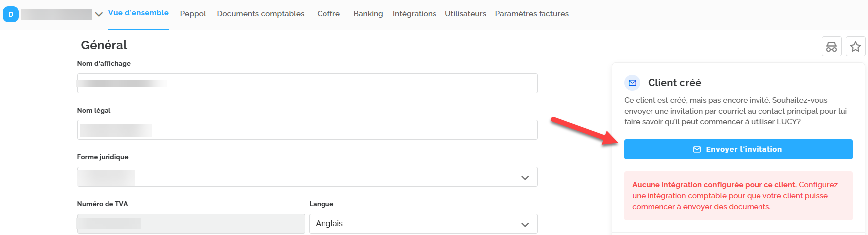Expand the client switcher chevron

(x=99, y=14)
